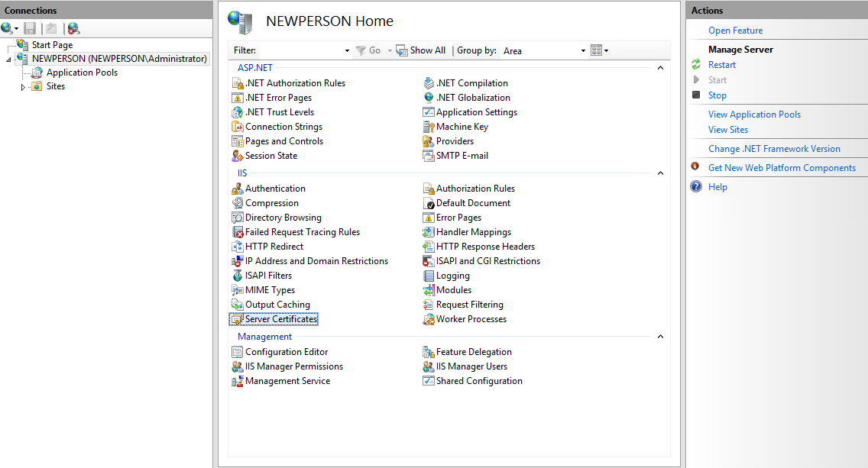The width and height of the screenshot is (868, 468).
Task: Expand the Sites tree node
Action: 23,86
